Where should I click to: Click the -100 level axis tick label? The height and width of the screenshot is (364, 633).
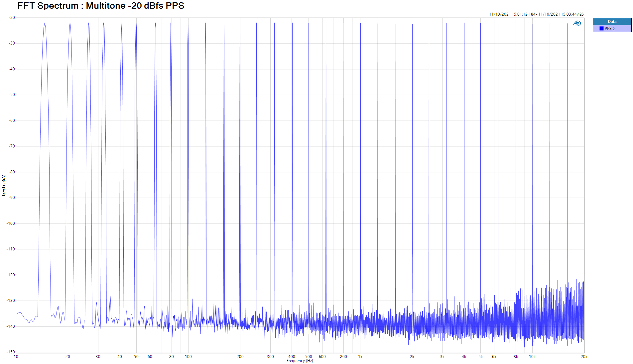[x=11, y=224]
